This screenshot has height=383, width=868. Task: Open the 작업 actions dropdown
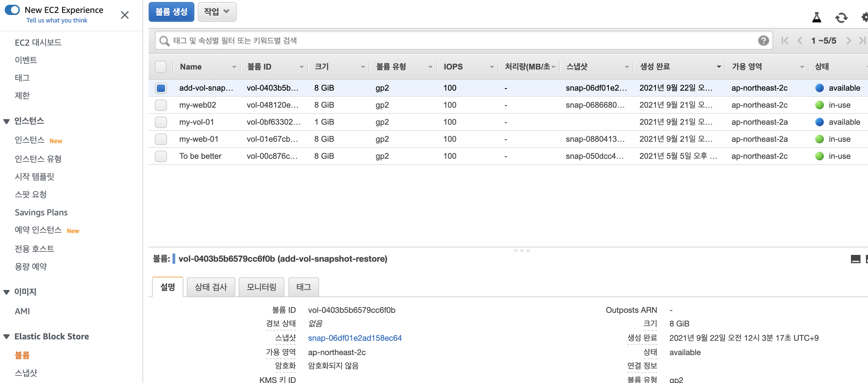(217, 12)
